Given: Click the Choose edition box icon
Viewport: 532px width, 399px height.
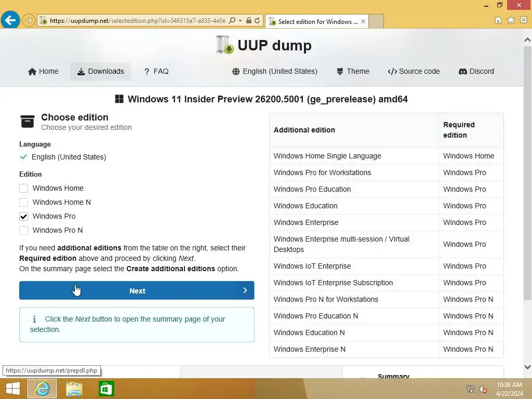Looking at the screenshot, I should click(28, 122).
